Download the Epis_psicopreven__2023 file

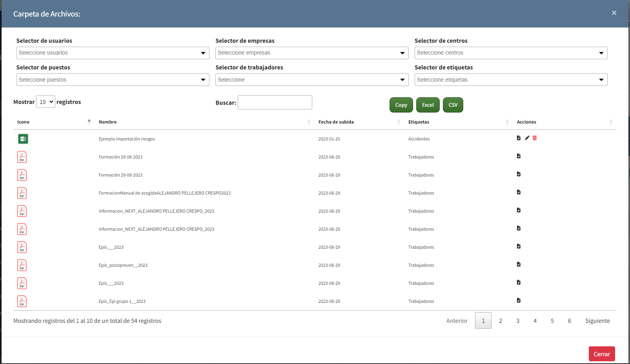519,264
